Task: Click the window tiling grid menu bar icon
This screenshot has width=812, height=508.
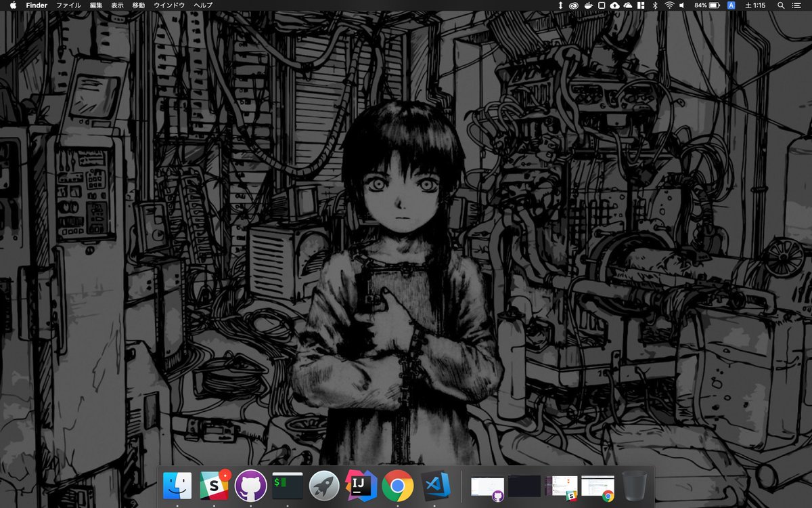Action: coord(640,5)
